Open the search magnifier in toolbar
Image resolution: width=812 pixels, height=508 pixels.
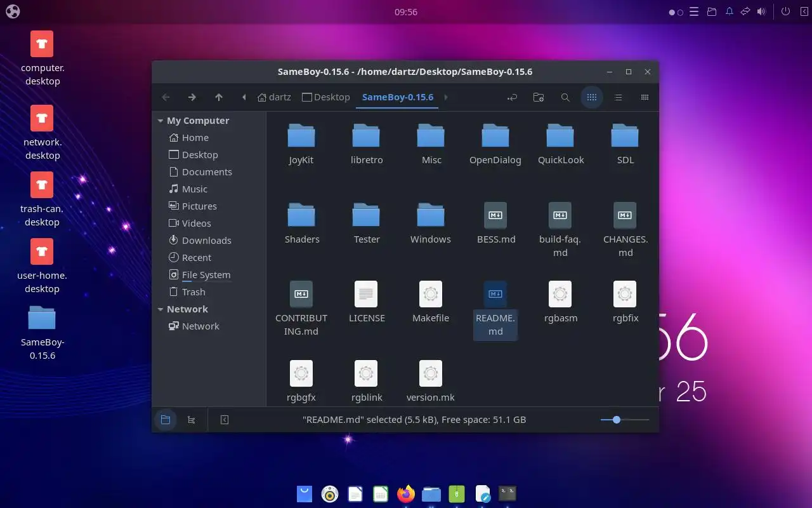[565, 97]
